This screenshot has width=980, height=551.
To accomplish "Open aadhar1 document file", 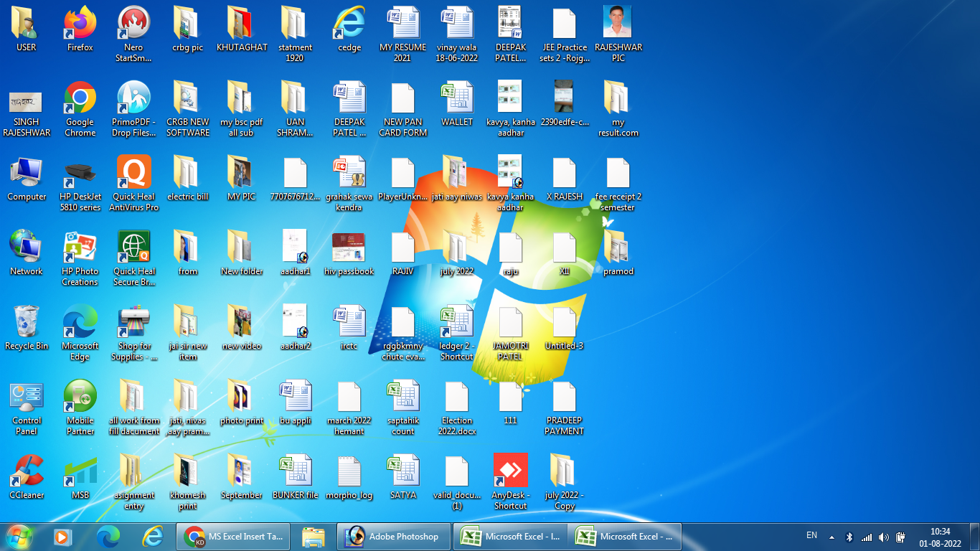I will coord(296,253).
